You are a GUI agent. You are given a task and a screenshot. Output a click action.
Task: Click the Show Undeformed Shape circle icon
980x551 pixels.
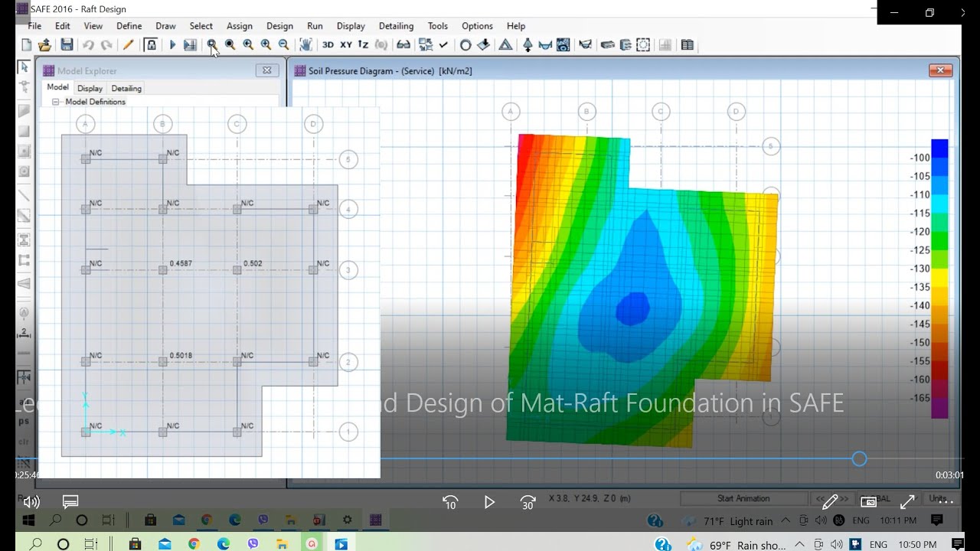click(x=465, y=45)
